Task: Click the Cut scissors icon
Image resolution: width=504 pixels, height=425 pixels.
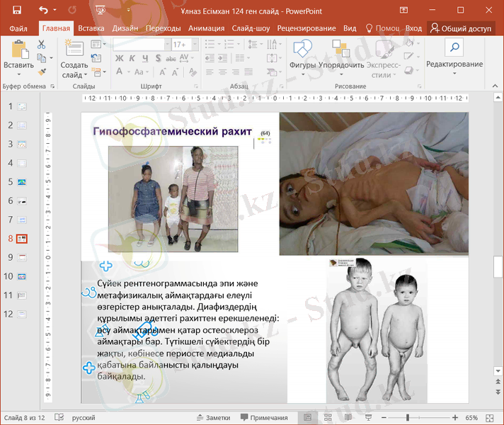Action: point(41,44)
